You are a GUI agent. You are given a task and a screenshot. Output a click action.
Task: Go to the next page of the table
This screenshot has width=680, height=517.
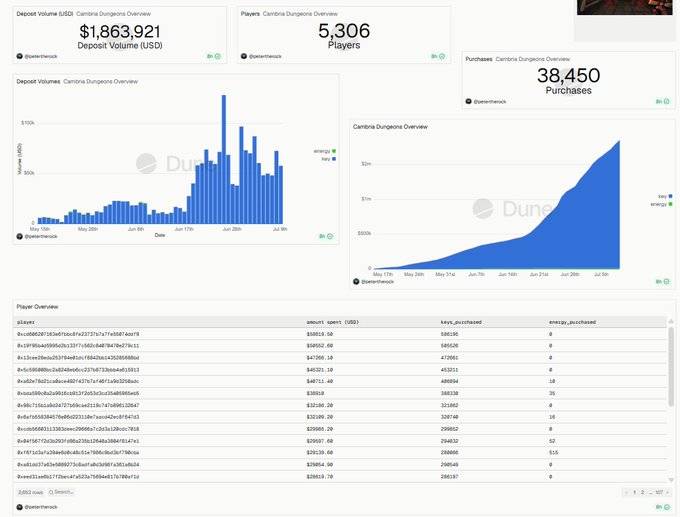(667, 492)
